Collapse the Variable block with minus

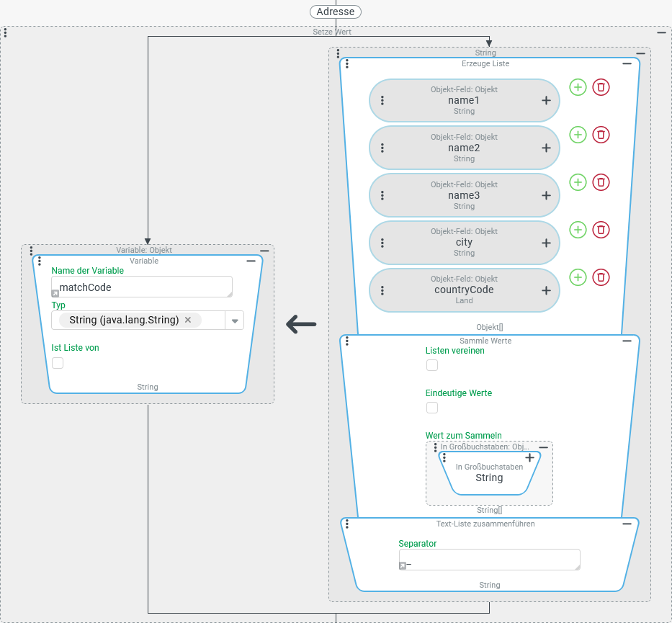click(251, 261)
